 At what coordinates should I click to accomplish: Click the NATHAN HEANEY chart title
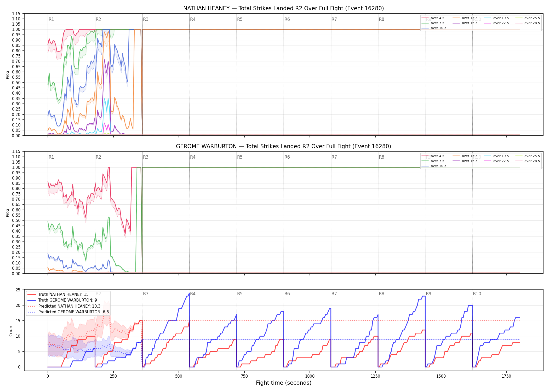(283, 8)
